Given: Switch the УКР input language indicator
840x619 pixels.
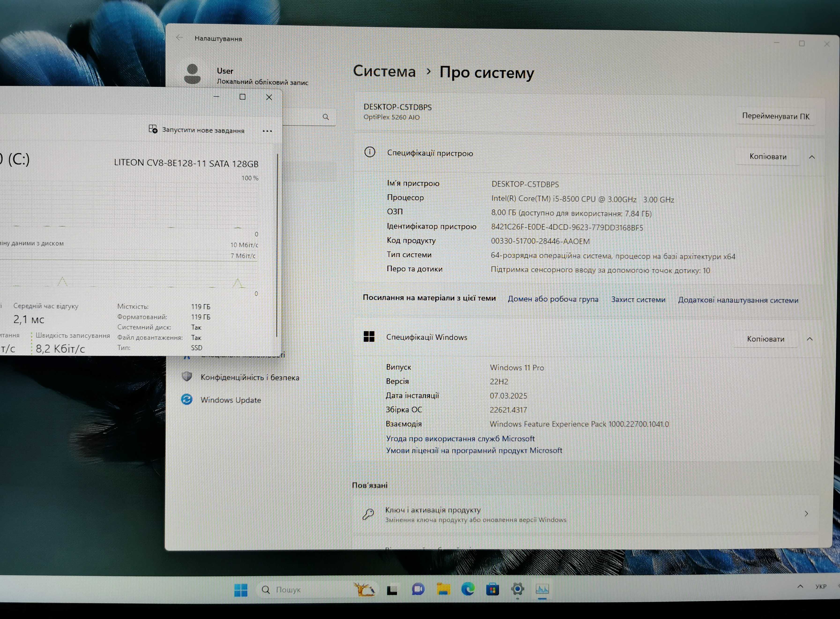Looking at the screenshot, I should 821,586.
